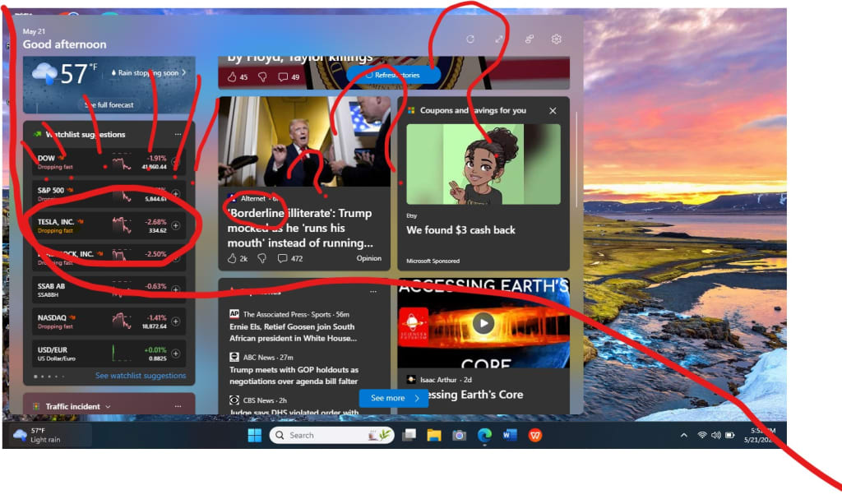Viewport: 842px width, 504px height.
Task: Click the CBS News source icon
Action: (x=234, y=400)
